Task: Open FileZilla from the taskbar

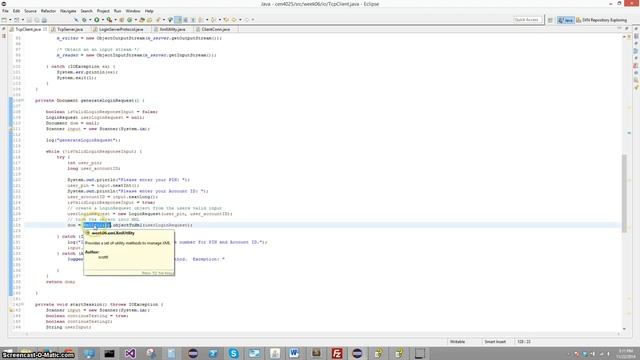Action: click(337, 353)
